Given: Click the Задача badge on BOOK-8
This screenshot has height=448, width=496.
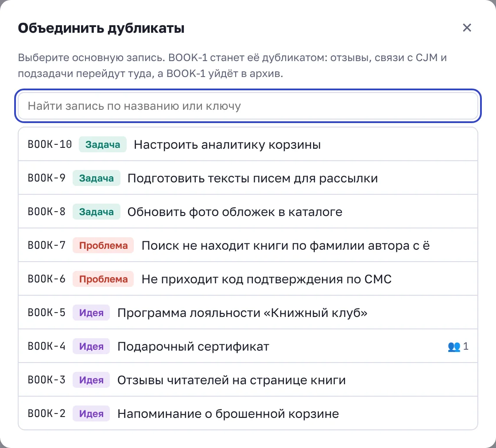Looking at the screenshot, I should click(x=97, y=212).
